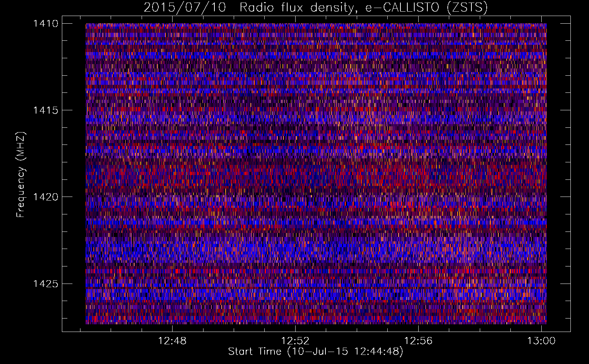The image size is (589, 364).
Task: Select the '1410' frequency axis label
Action: (x=46, y=24)
